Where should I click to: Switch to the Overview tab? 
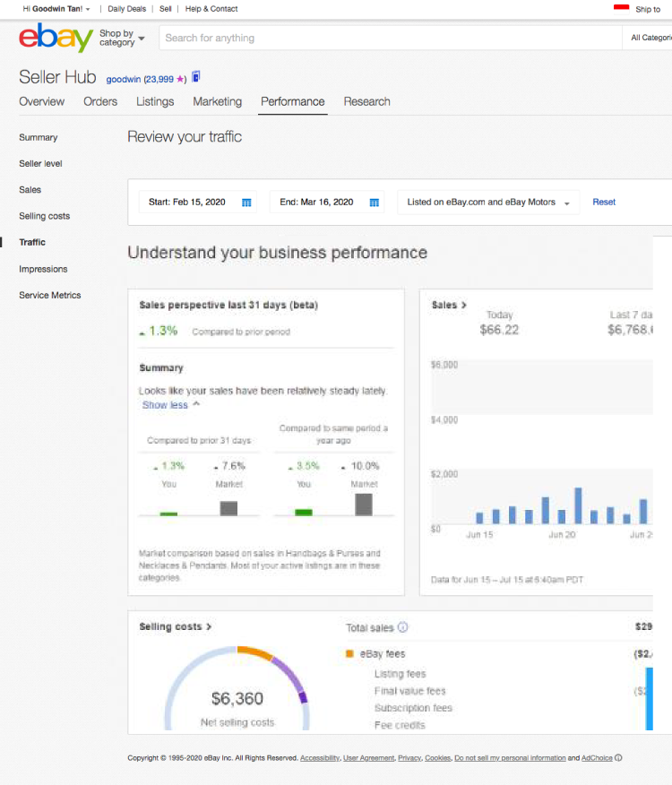(41, 101)
